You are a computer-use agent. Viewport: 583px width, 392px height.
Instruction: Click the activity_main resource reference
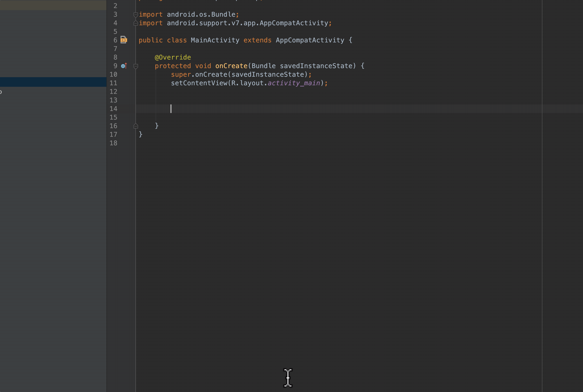pyautogui.click(x=294, y=83)
